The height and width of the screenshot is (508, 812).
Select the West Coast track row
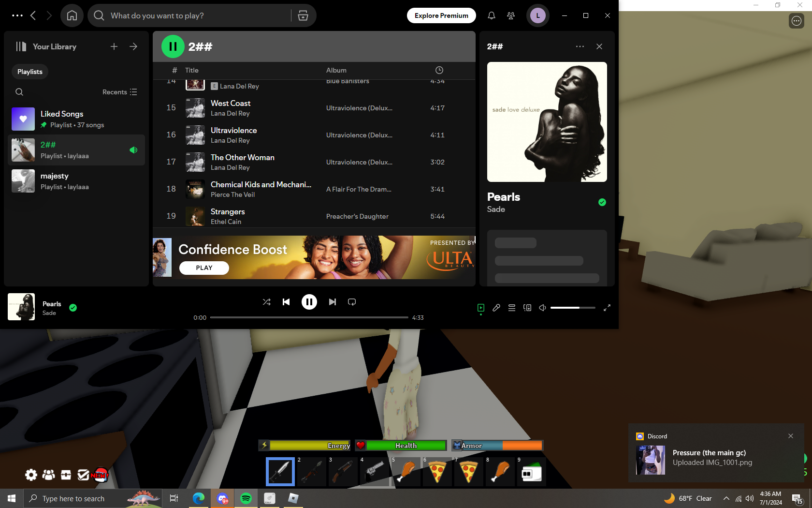coord(314,108)
